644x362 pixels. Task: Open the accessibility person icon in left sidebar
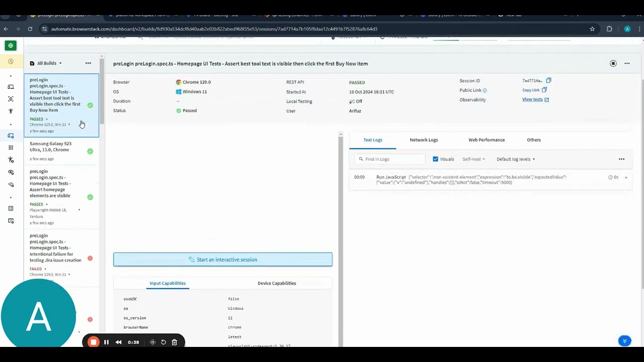11,111
